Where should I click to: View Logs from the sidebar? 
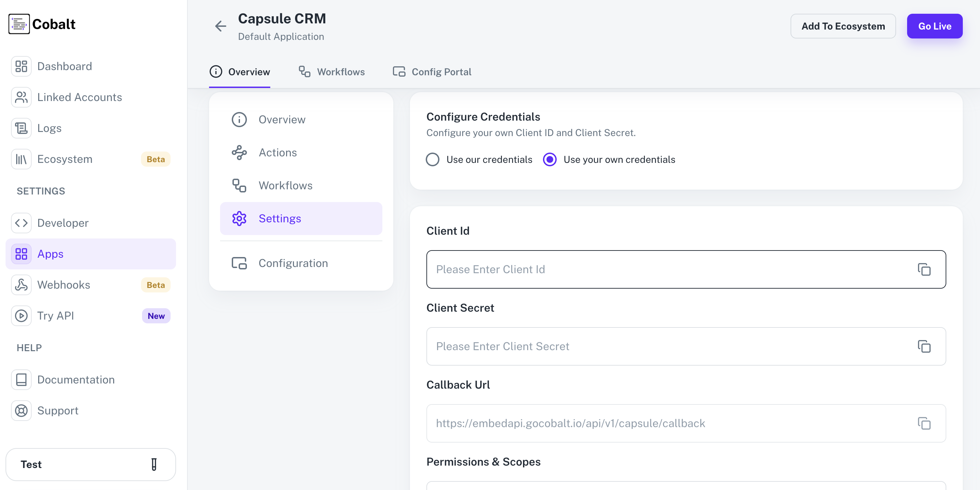pos(49,128)
